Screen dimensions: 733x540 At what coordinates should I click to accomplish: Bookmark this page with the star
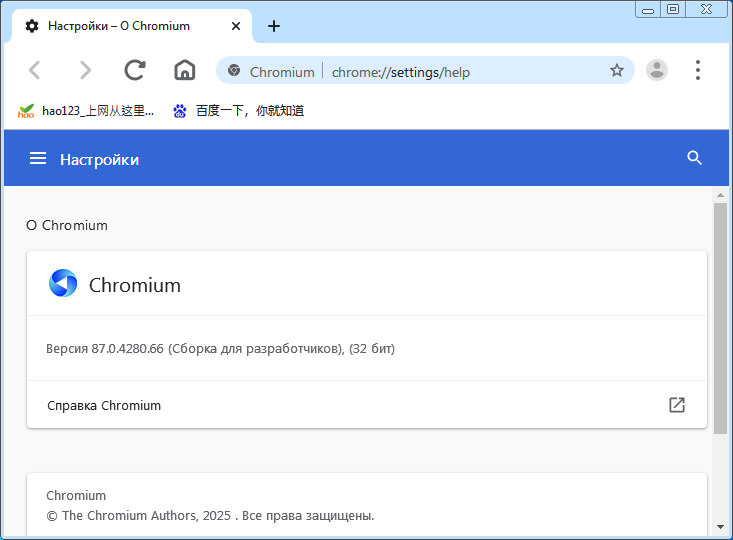[x=617, y=71]
